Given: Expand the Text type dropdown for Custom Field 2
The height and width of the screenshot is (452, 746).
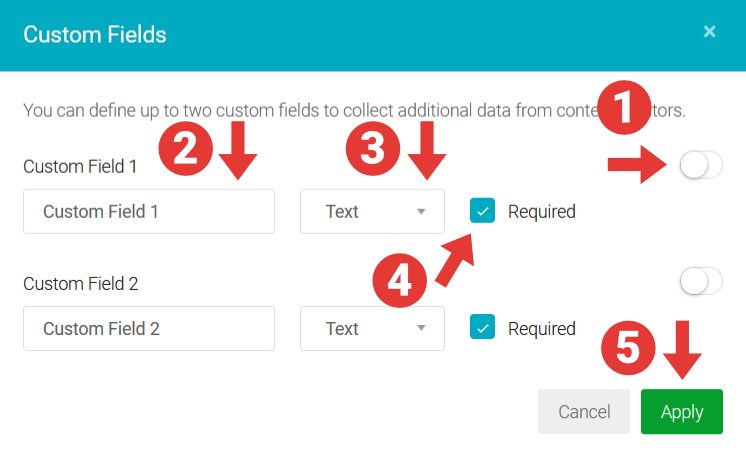Looking at the screenshot, I should coord(372,329).
